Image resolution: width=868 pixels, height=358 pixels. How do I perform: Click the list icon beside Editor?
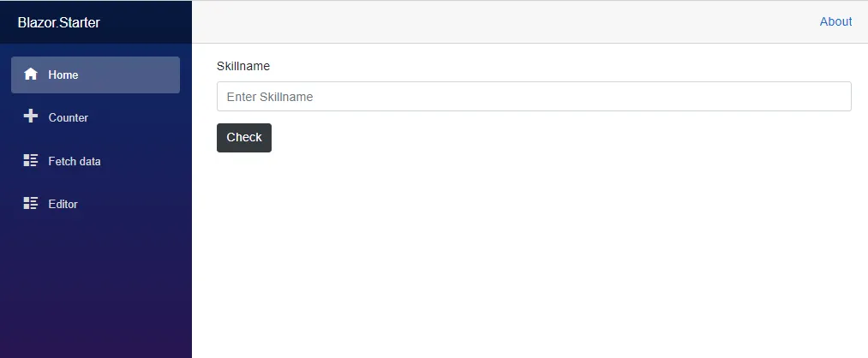tap(31, 203)
